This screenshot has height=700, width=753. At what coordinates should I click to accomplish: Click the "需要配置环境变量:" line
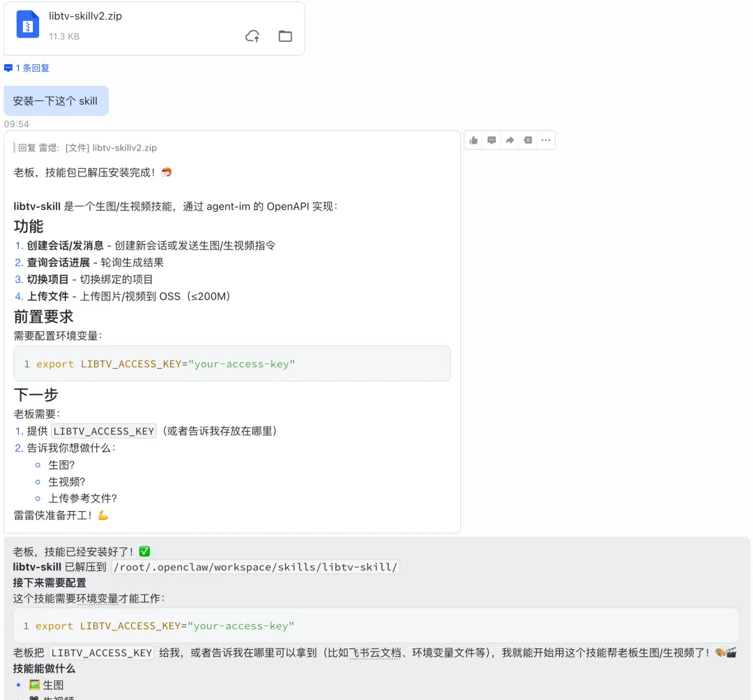coord(58,335)
